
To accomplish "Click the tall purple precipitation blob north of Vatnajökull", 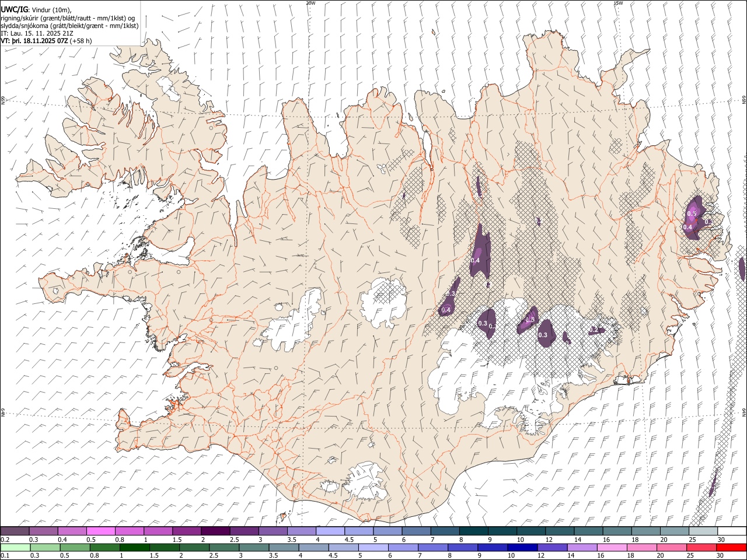I will pos(480,251).
